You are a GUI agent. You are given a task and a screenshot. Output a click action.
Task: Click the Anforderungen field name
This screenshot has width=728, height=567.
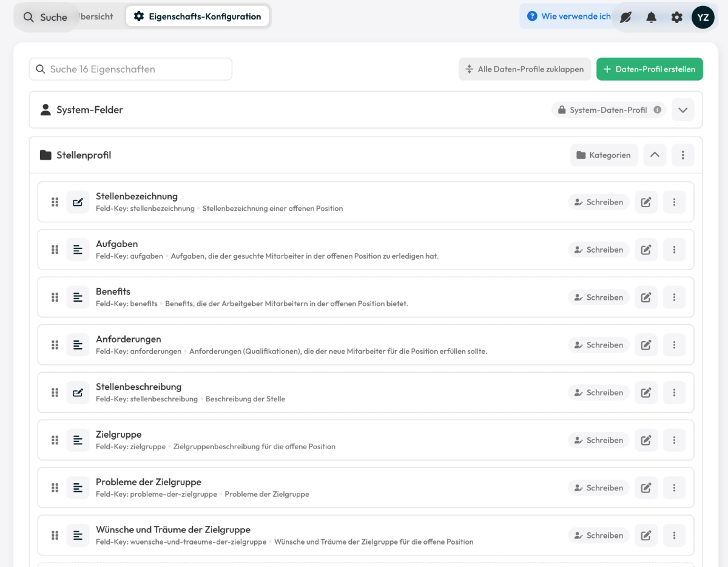tap(129, 339)
